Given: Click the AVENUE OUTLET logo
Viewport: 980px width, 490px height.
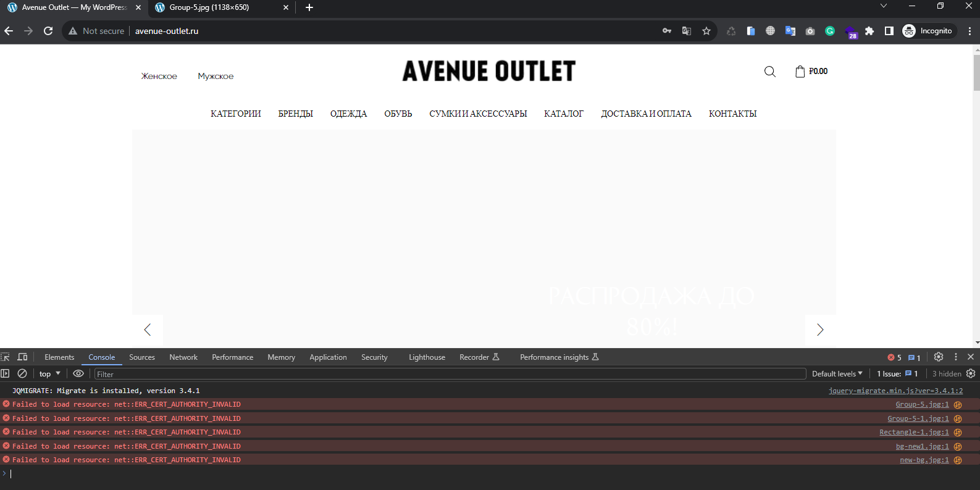Looking at the screenshot, I should coord(489,71).
